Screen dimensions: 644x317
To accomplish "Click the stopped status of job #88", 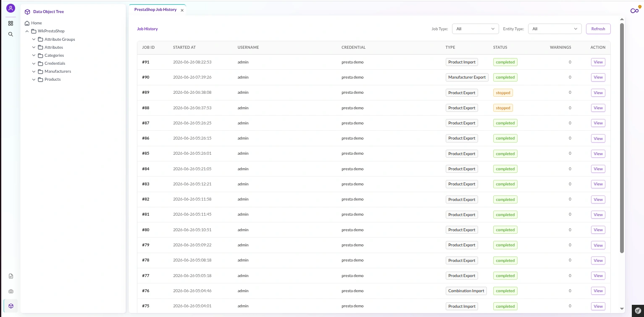I will point(503,108).
